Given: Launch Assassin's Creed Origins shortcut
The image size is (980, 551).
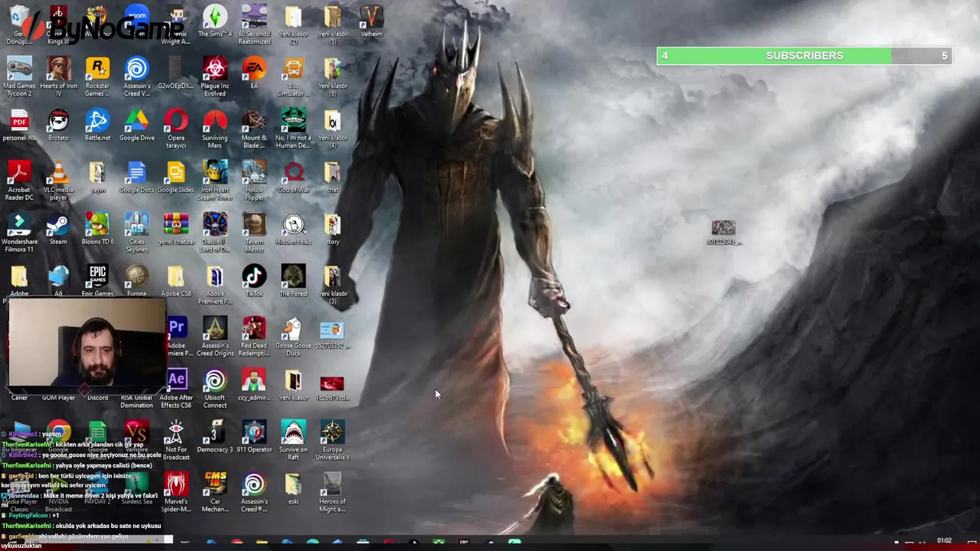Looking at the screenshot, I should (215, 337).
